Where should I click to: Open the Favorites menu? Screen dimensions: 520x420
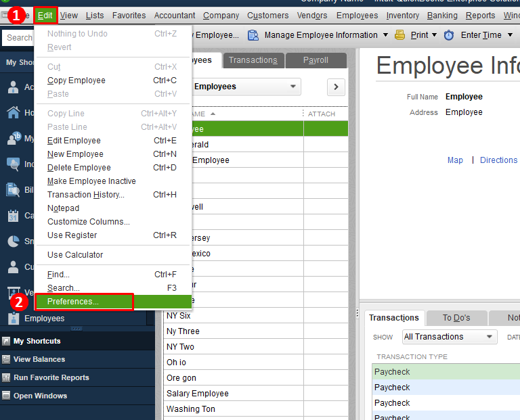[x=129, y=16]
